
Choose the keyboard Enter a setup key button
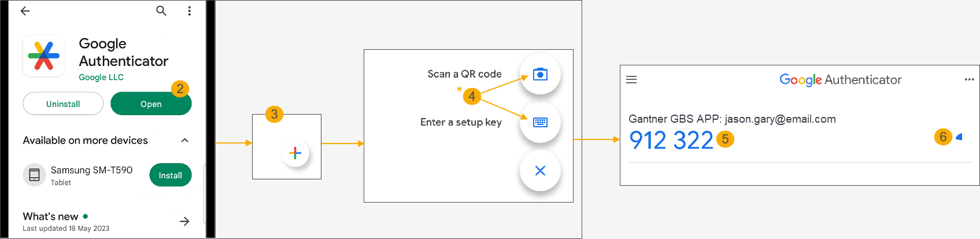tap(540, 122)
